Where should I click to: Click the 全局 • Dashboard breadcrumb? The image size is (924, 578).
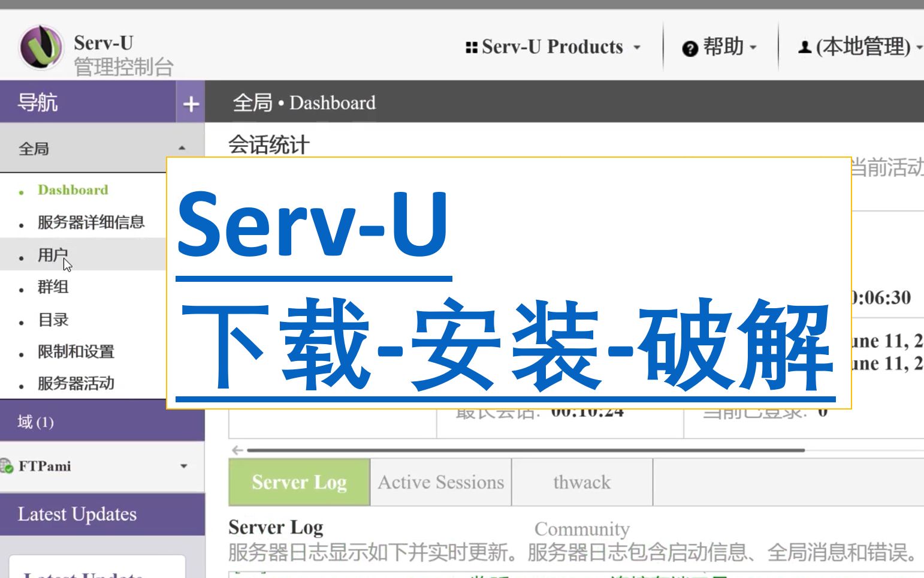(x=304, y=103)
